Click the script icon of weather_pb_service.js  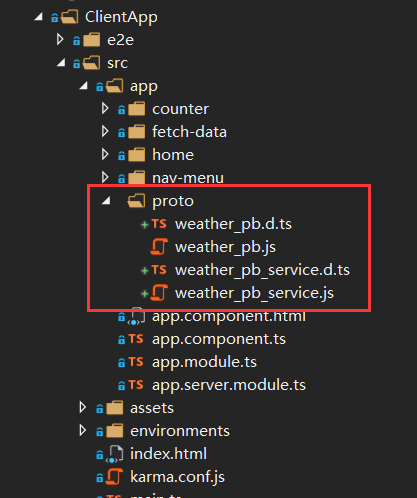click(x=159, y=293)
